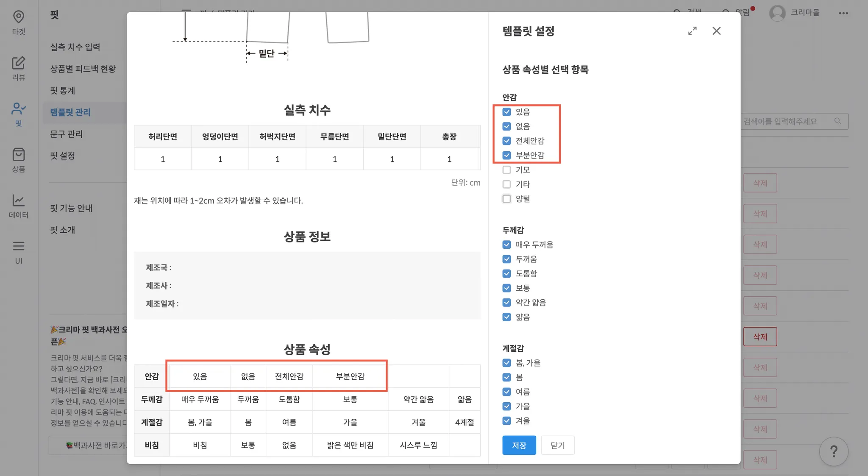Close the 템플릿 설정 dialog
This screenshot has height=476, width=868.
[716, 31]
